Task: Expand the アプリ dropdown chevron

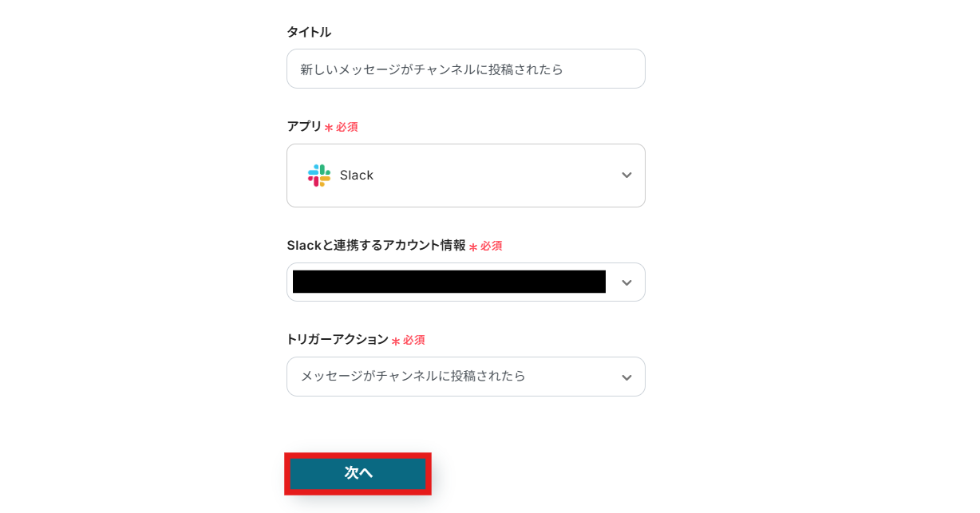Action: (626, 176)
